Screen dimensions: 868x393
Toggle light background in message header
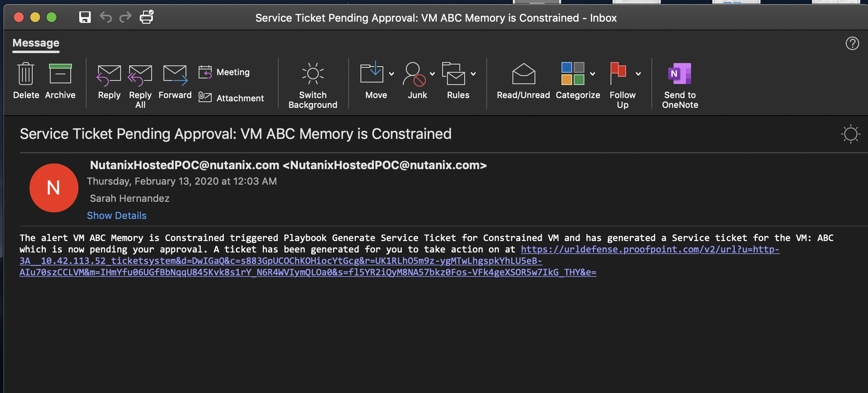point(851,134)
